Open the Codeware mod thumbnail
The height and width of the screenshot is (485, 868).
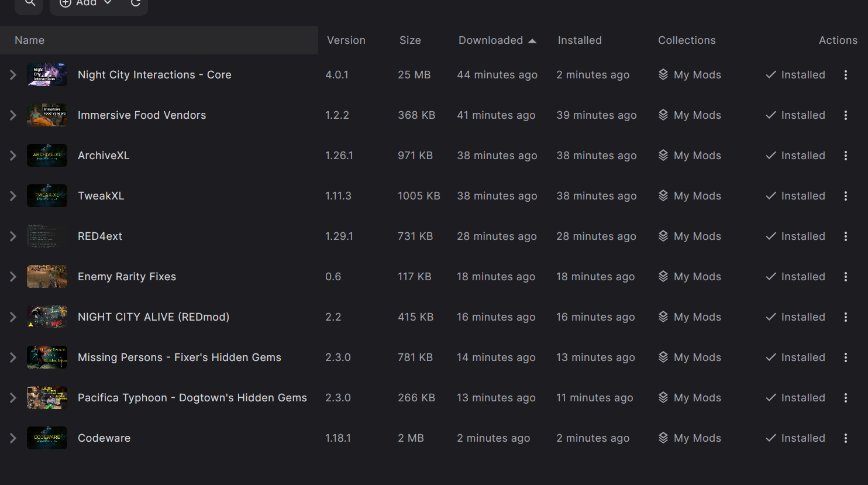47,438
